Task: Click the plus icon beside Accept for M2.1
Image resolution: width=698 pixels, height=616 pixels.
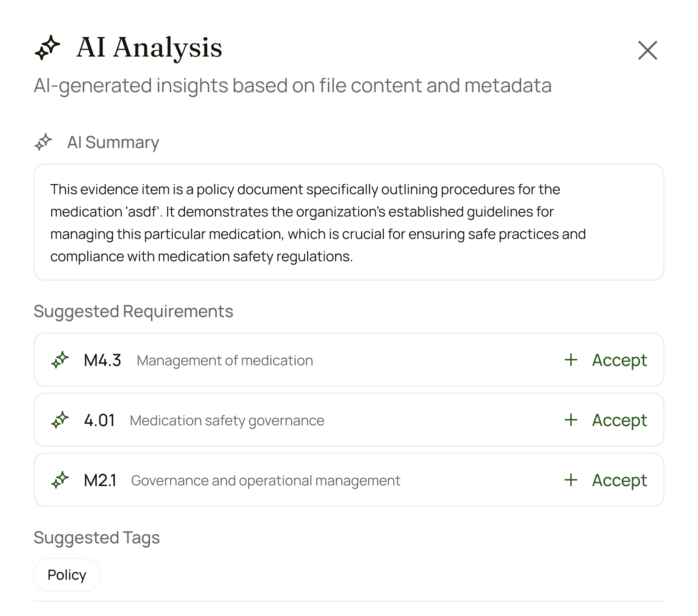Action: pyautogui.click(x=570, y=480)
